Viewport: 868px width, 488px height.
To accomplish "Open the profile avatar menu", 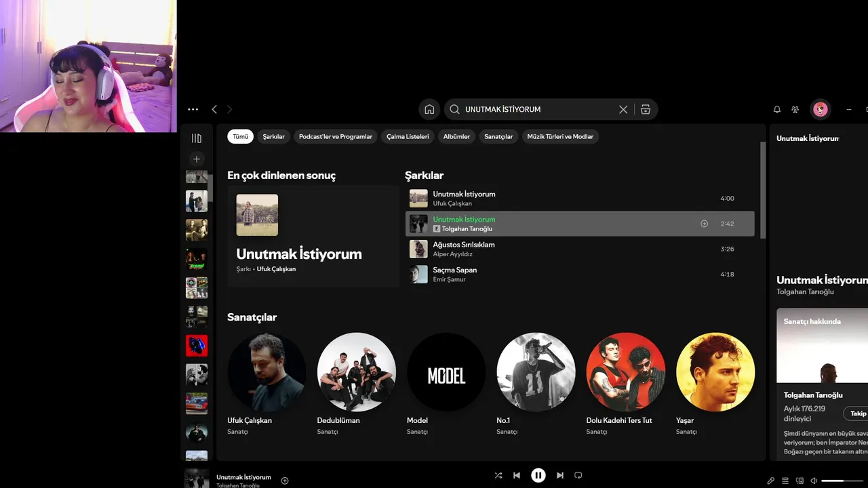I will pyautogui.click(x=821, y=109).
